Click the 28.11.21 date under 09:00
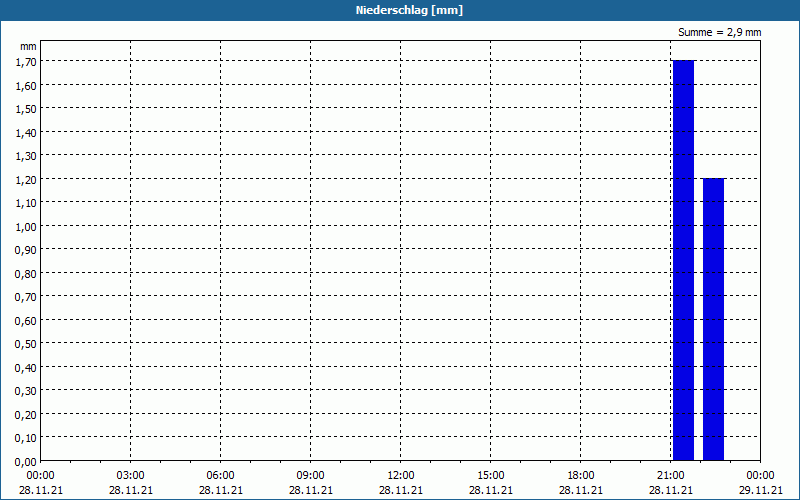This screenshot has width=800, height=500. coord(311,490)
